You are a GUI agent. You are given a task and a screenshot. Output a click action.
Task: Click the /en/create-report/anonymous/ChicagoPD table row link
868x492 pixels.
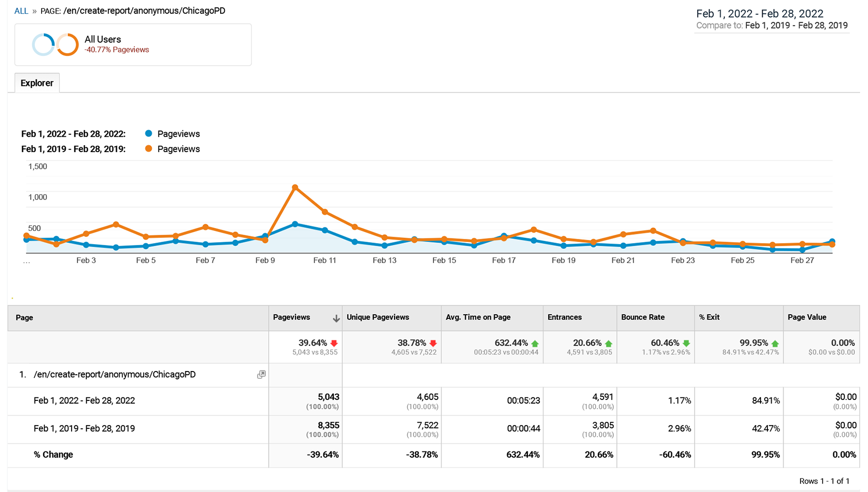[x=115, y=375]
